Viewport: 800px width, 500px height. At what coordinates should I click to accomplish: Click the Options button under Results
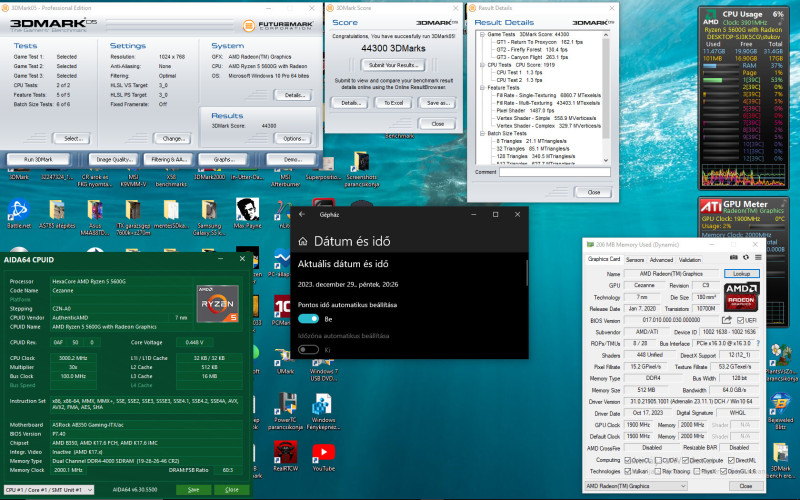coord(293,138)
